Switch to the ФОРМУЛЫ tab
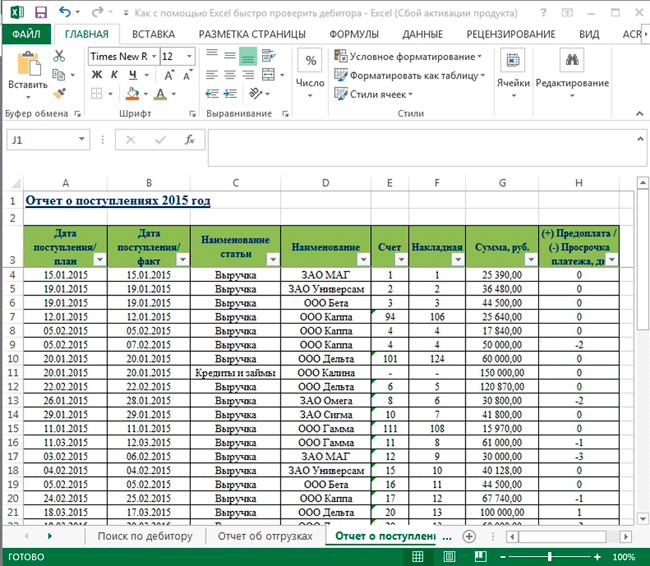 pos(354,34)
